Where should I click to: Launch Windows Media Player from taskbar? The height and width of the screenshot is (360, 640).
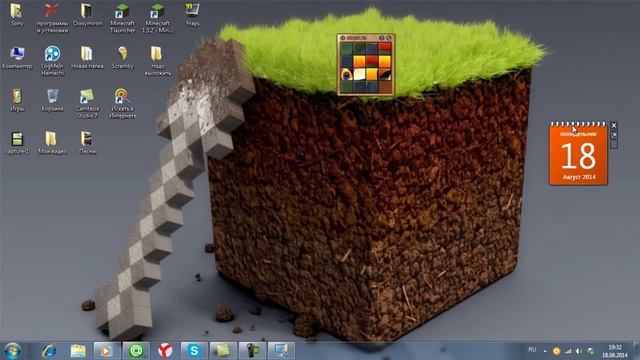tap(107, 351)
